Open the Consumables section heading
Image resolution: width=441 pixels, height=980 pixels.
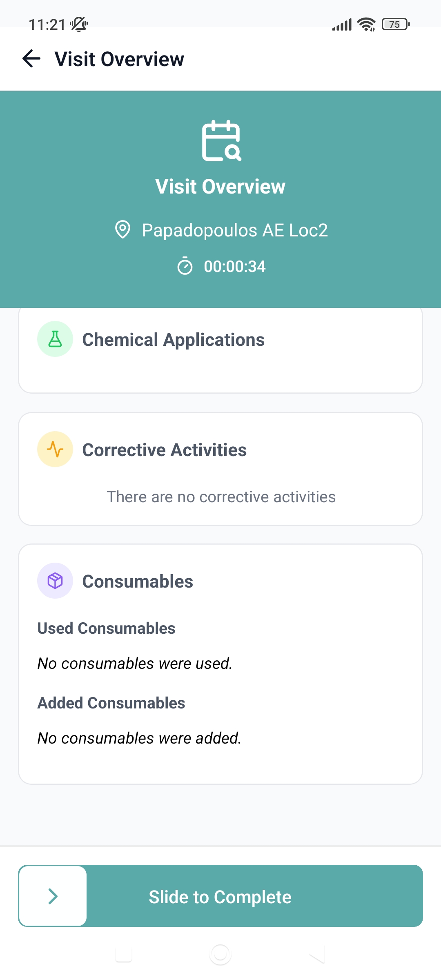pos(138,581)
